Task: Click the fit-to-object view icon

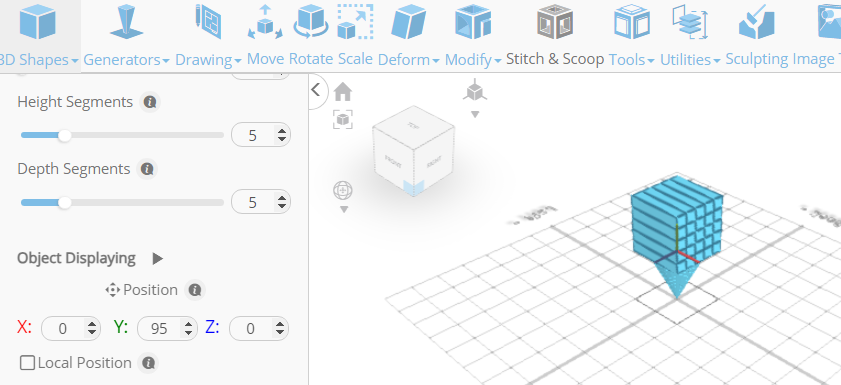Action: [343, 119]
